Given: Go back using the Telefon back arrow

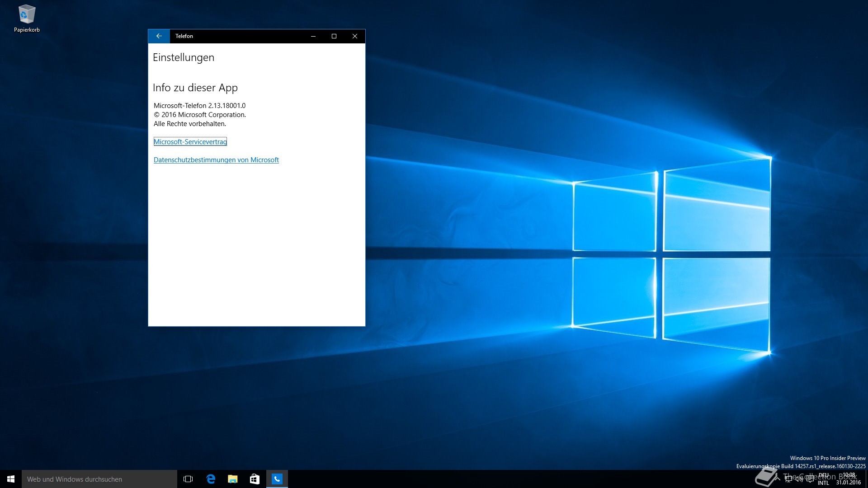Looking at the screenshot, I should [159, 36].
